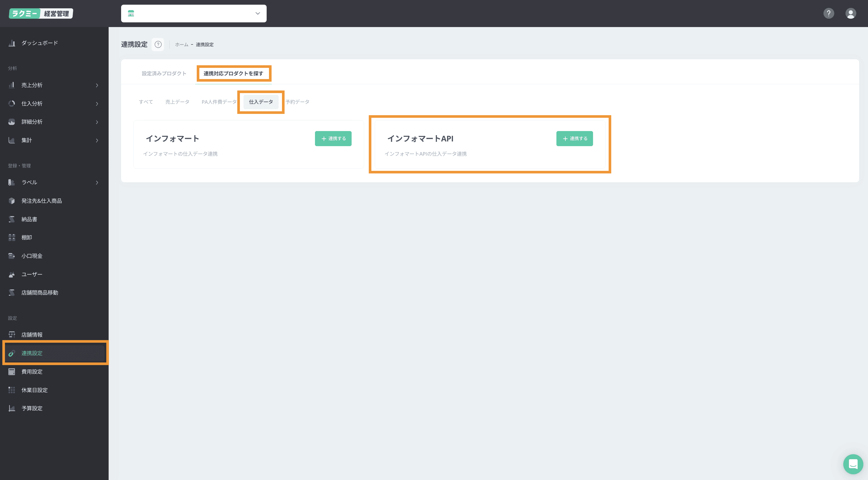Click the help question mark icon in header
868x480 pixels.
828,14
